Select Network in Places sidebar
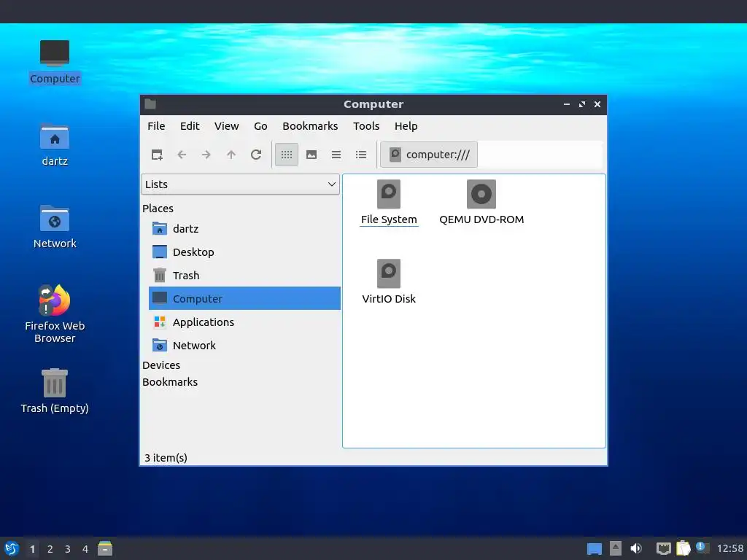Screen dimensions: 747x560 tap(244, 345)
